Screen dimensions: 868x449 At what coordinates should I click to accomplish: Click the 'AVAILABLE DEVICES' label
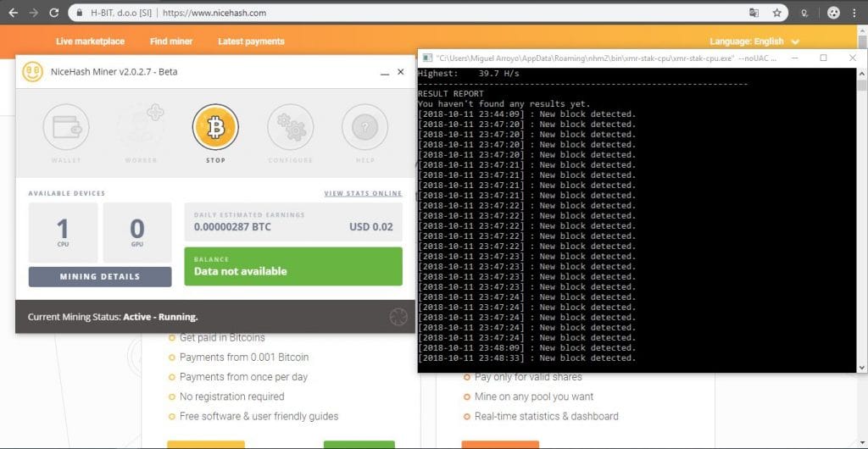66,193
